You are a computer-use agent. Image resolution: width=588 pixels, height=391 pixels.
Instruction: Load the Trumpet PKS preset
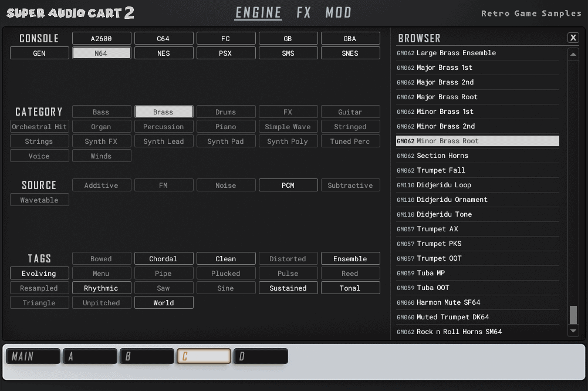pyautogui.click(x=477, y=244)
